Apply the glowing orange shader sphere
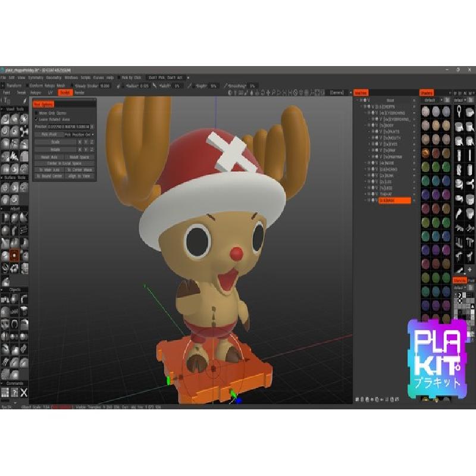The width and height of the screenshot is (476, 476). tap(425, 153)
